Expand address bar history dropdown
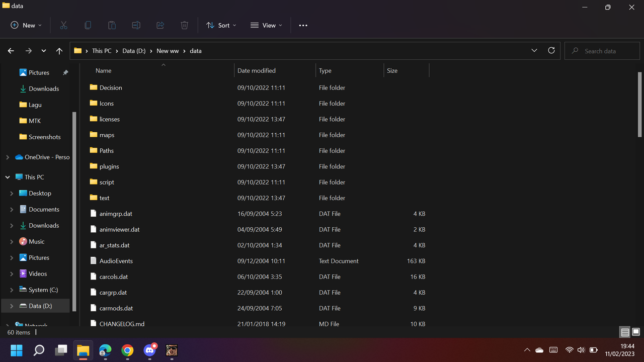Screen dimensions: 644x362 [534, 51]
